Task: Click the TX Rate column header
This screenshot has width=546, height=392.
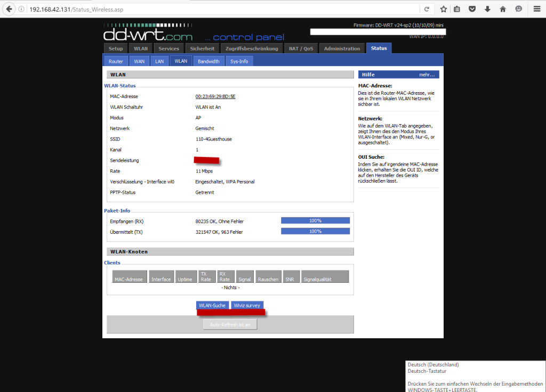Action: pos(207,276)
